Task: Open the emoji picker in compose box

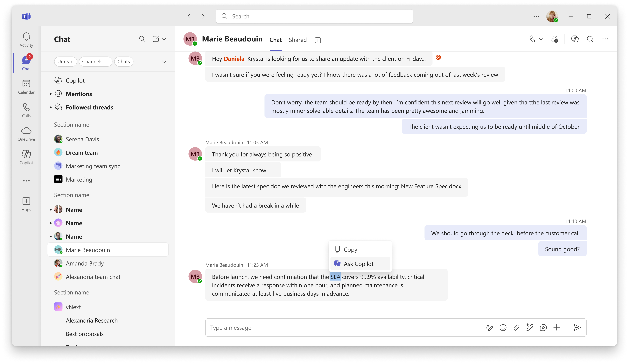Action: (x=503, y=328)
